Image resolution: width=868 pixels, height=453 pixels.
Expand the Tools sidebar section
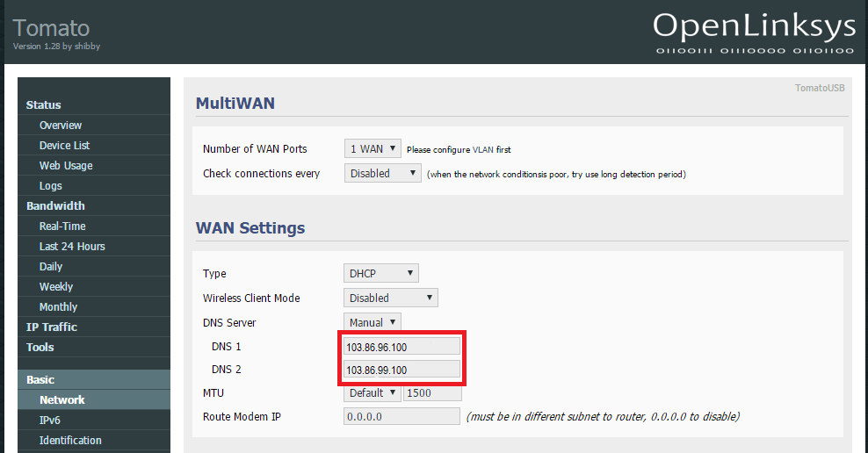click(x=40, y=348)
